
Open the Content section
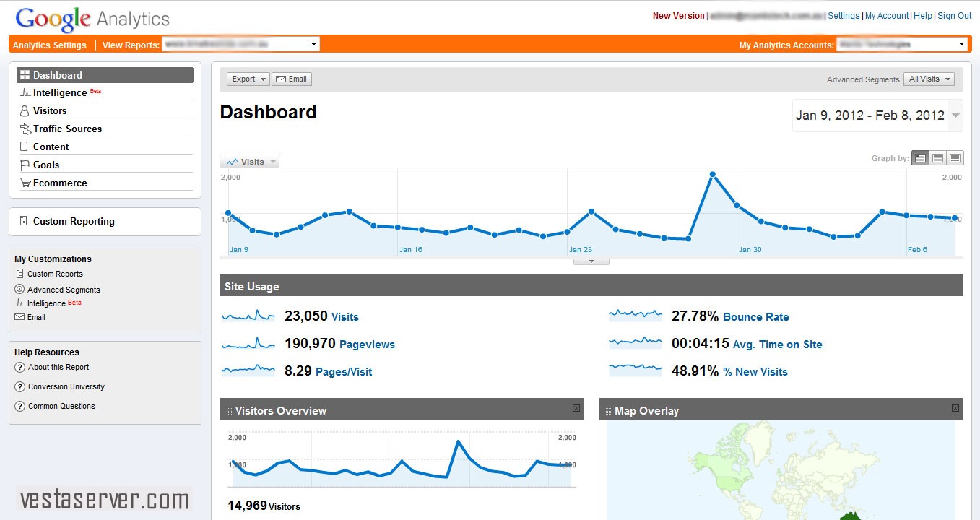(51, 147)
